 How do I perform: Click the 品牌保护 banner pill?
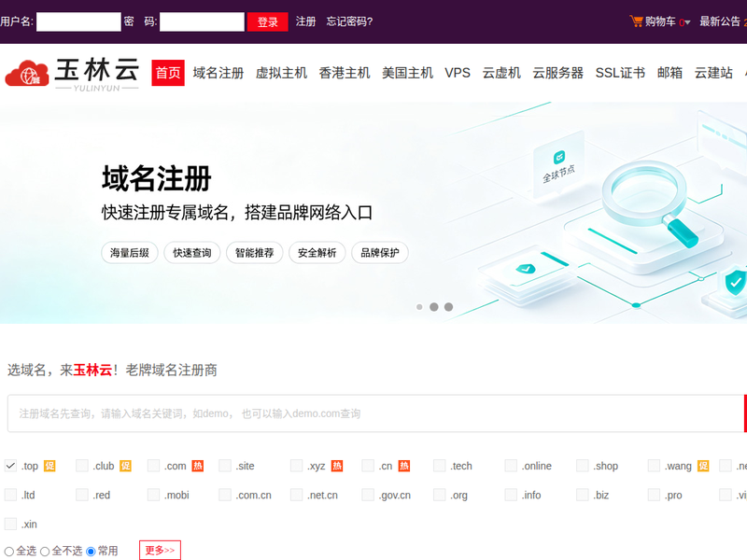point(380,252)
